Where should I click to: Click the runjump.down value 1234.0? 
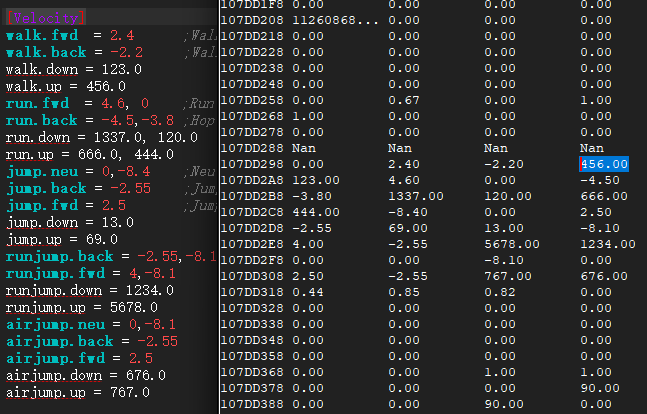pos(150,291)
